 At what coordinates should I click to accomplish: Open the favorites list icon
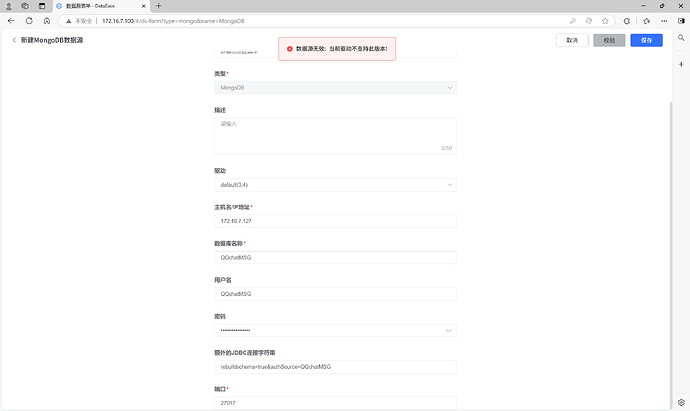point(646,21)
